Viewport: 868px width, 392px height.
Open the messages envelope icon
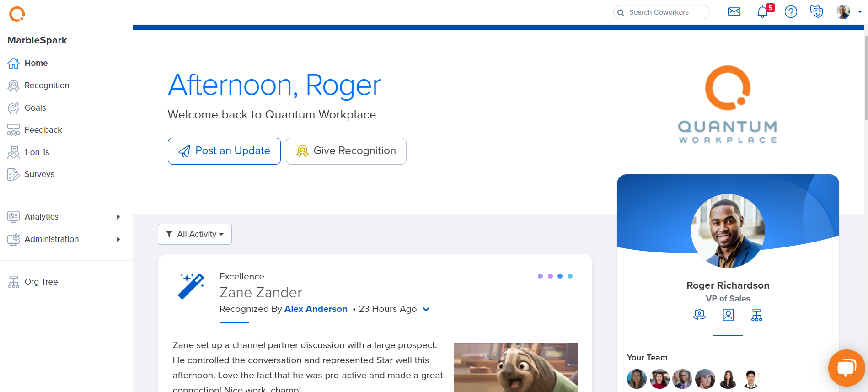(734, 12)
